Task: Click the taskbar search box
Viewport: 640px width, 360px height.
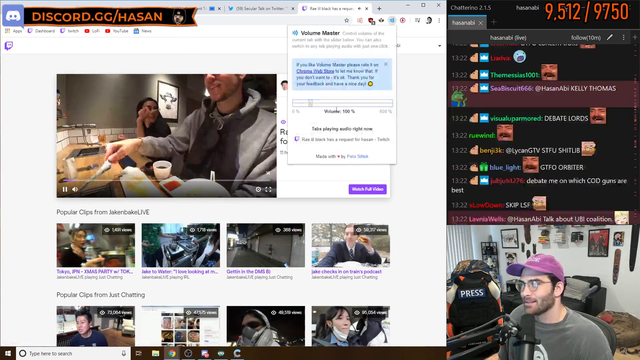Action: [73, 353]
